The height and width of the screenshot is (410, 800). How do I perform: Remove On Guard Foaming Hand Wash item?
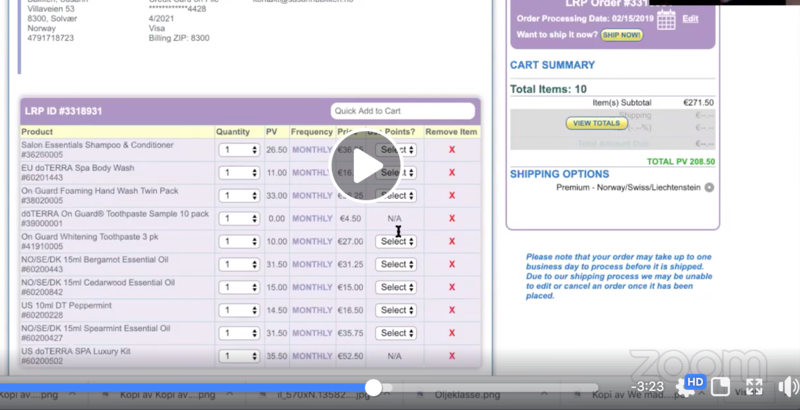coord(452,196)
